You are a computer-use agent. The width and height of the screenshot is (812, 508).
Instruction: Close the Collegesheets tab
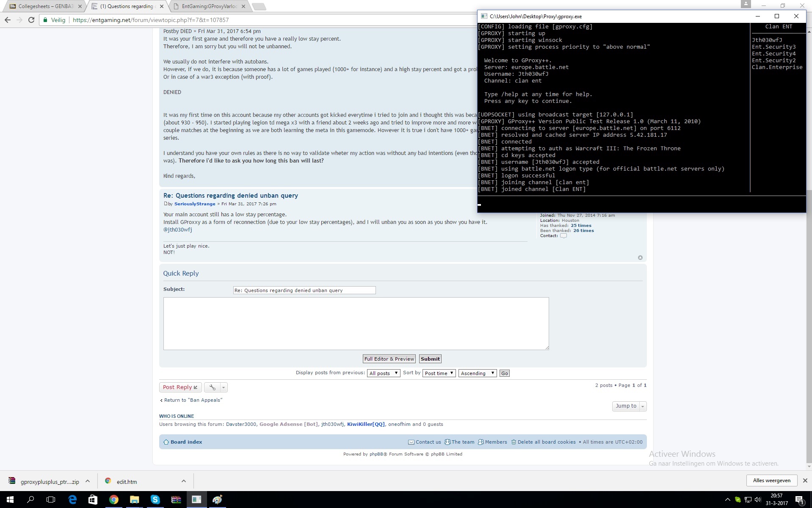click(x=80, y=6)
